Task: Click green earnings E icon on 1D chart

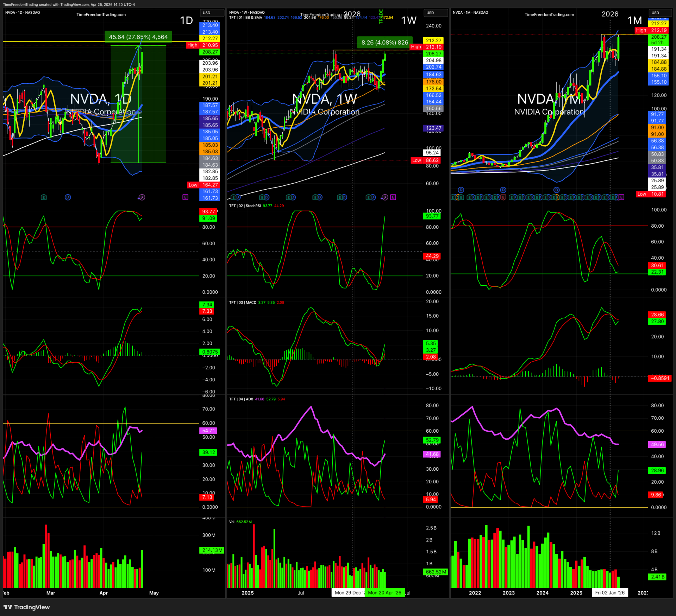Action: 44,197
